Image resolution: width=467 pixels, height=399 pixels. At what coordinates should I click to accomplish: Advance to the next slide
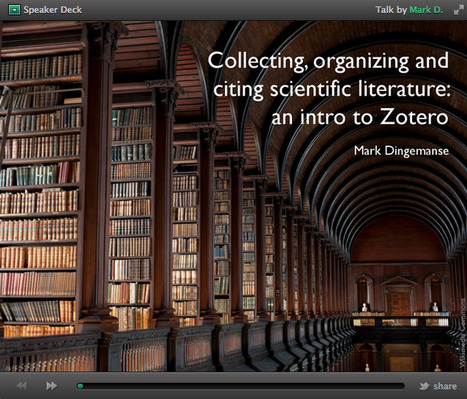(x=51, y=386)
